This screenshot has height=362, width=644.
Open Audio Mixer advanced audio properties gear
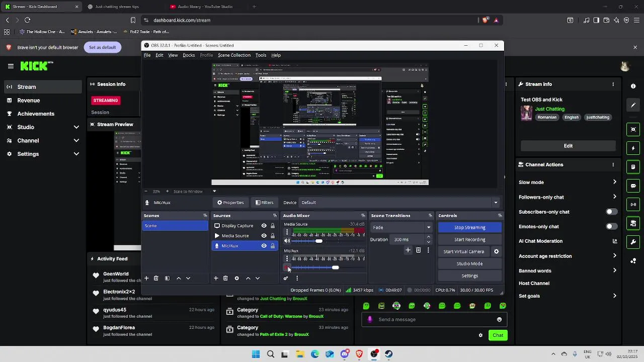tap(286, 279)
